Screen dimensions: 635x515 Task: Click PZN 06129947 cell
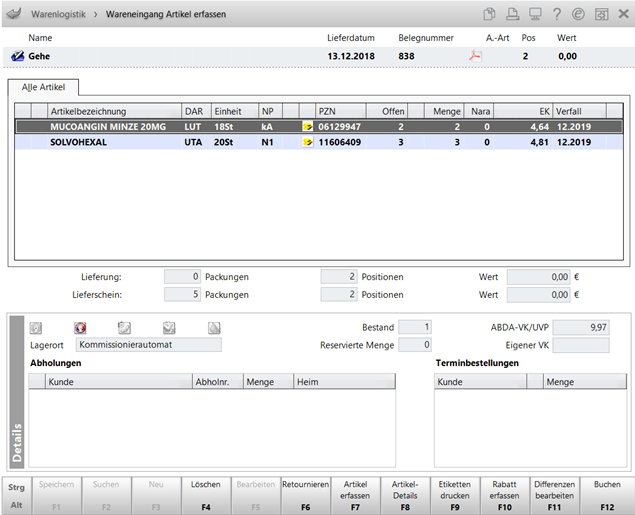[339, 127]
